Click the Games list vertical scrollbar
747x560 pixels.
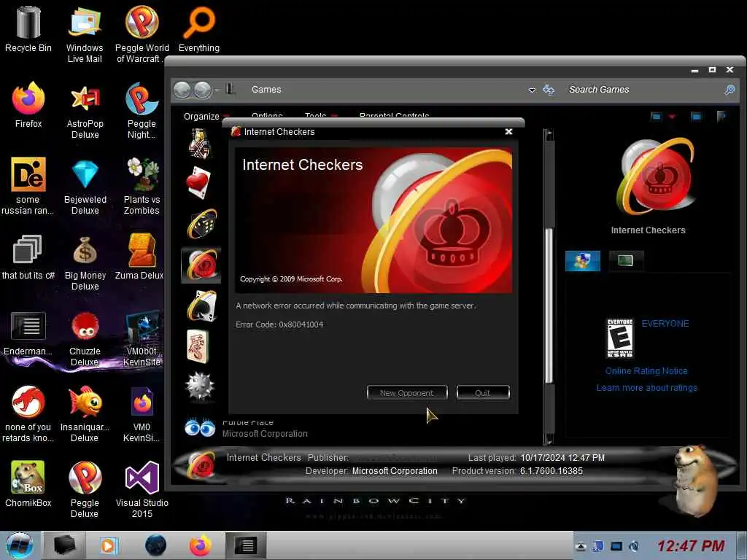point(549,305)
